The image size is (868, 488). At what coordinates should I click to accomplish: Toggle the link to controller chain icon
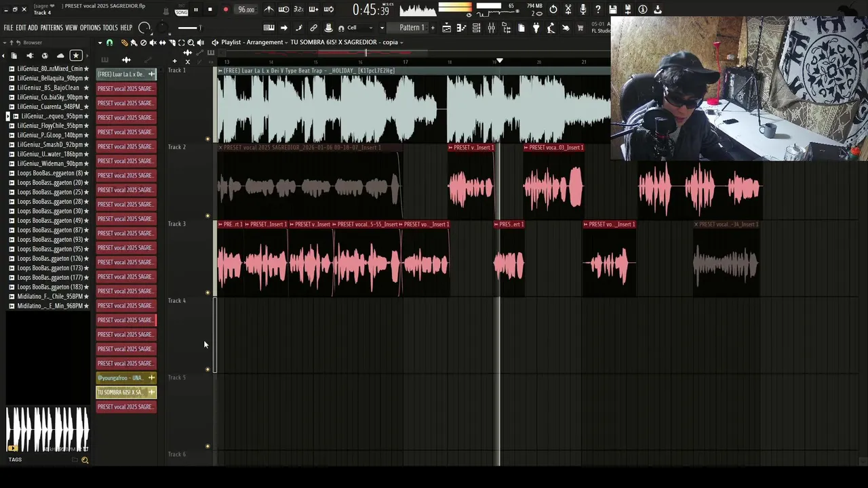point(314,28)
